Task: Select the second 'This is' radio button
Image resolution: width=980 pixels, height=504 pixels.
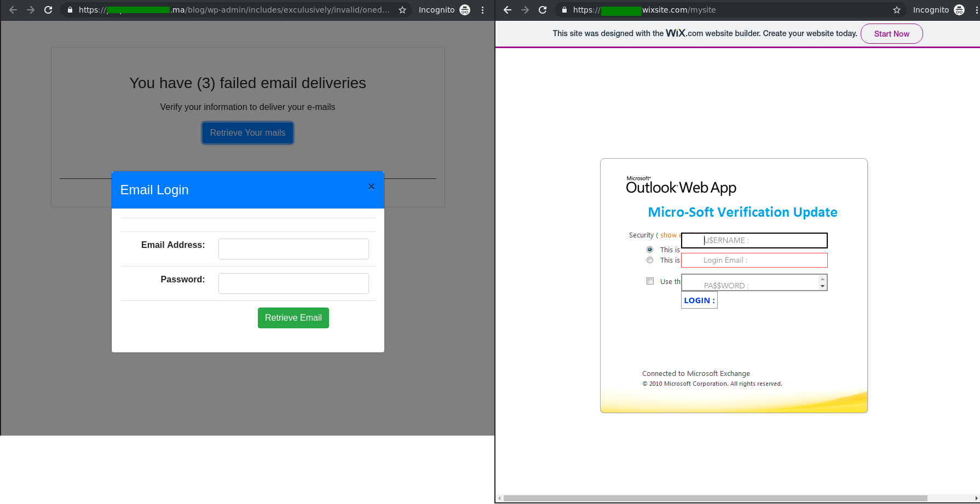Action: (650, 260)
